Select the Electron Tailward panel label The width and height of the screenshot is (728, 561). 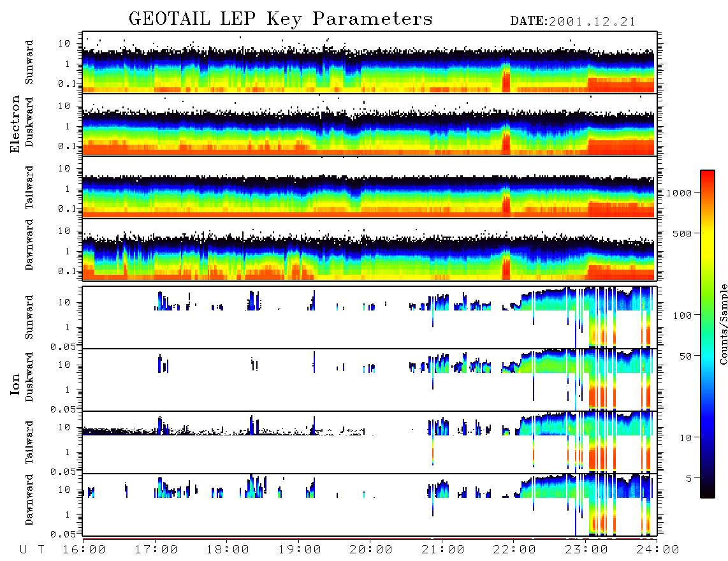tap(29, 187)
